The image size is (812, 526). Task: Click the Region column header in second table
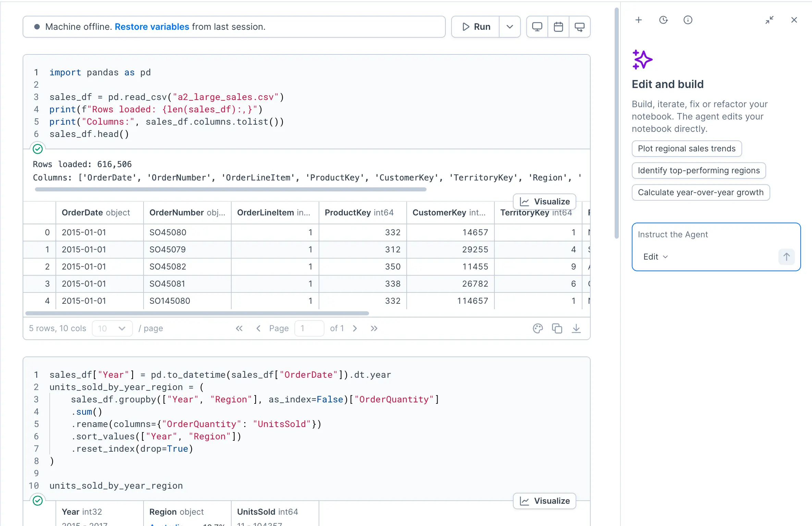coord(187,512)
